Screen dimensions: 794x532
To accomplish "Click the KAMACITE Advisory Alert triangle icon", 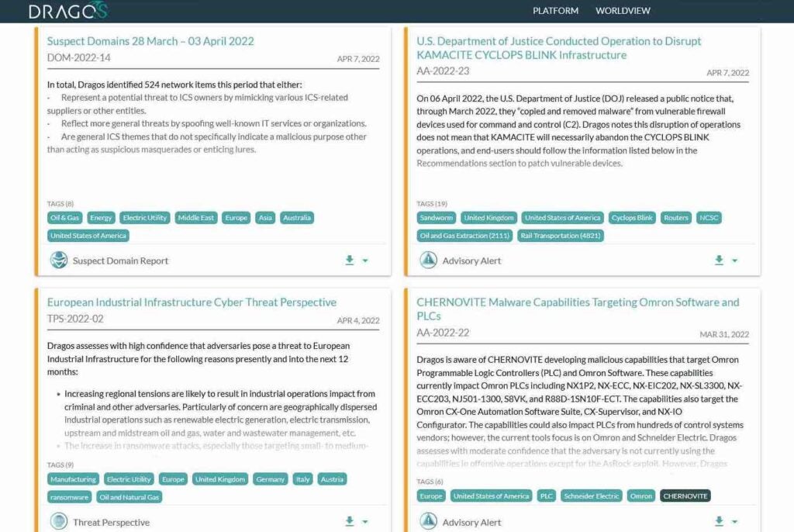I will coord(428,260).
